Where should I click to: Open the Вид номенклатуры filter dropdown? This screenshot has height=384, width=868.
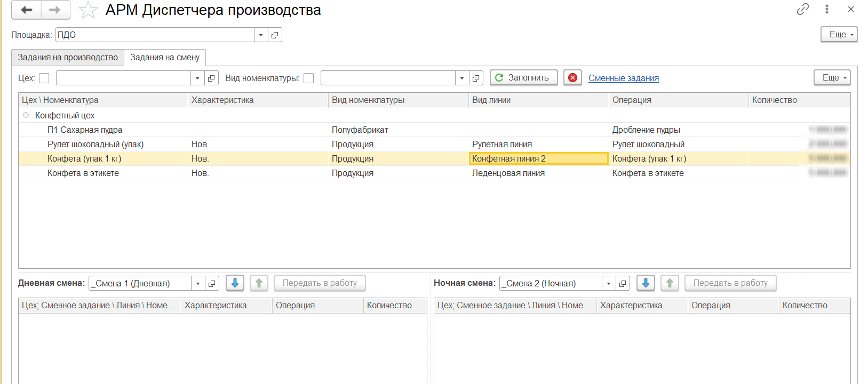[462, 78]
